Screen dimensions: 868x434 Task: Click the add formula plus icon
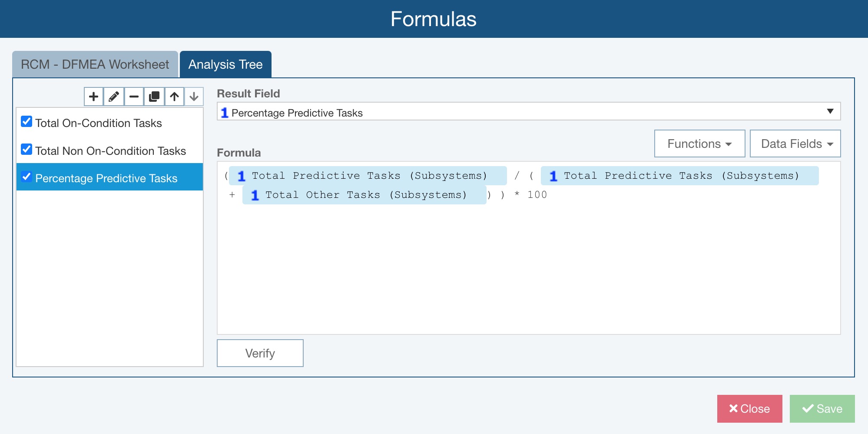click(x=93, y=97)
